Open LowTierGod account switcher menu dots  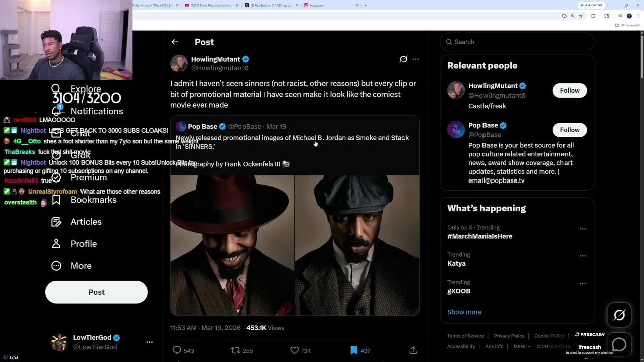point(149,342)
